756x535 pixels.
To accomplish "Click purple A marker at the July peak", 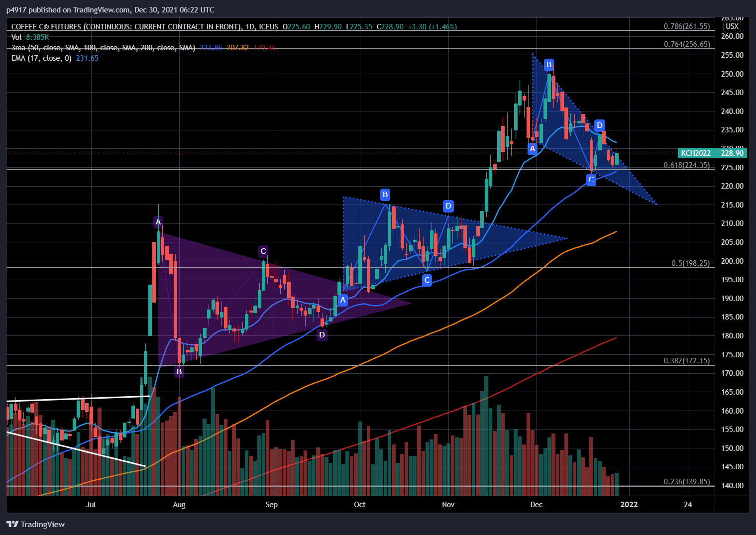I will tap(158, 221).
